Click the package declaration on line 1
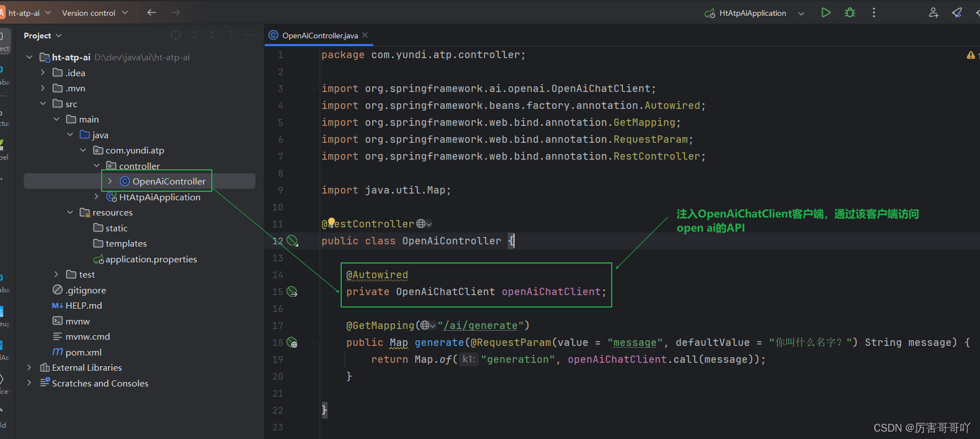This screenshot has width=980, height=439. 424,55
